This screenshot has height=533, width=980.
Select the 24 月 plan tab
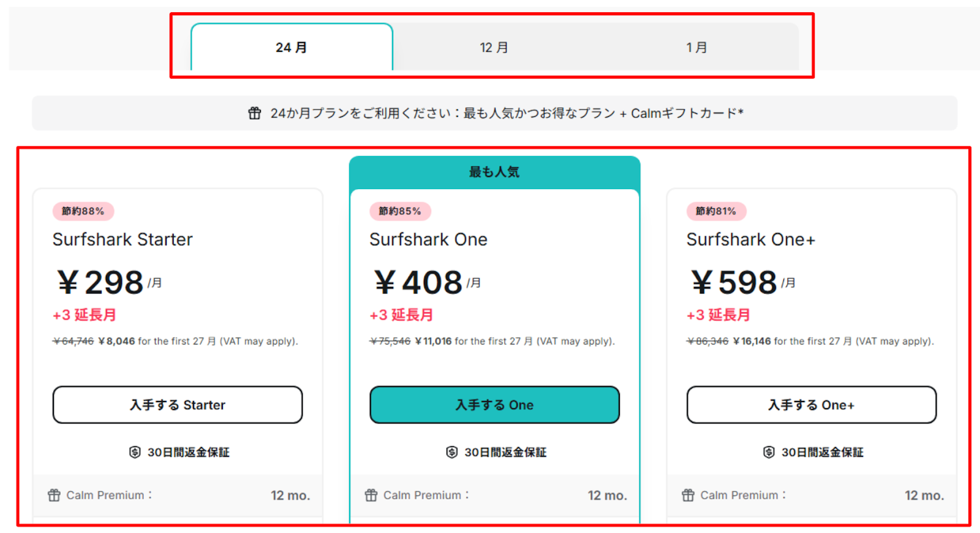[292, 48]
